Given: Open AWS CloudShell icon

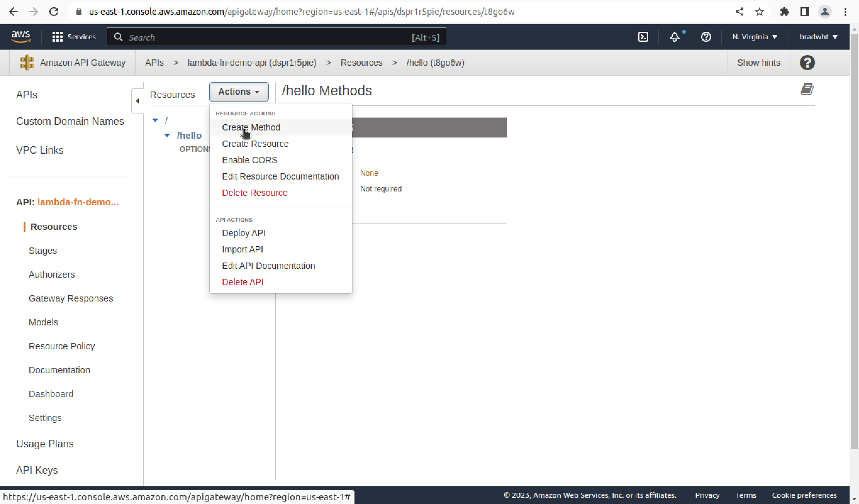Looking at the screenshot, I should 643,37.
